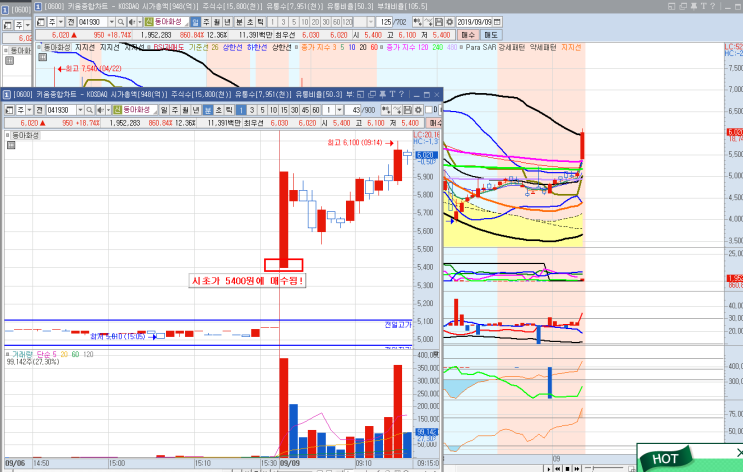This screenshot has height=472, width=743.
Task: Click indicator add icon in front window toolbar
Action: point(386,110)
